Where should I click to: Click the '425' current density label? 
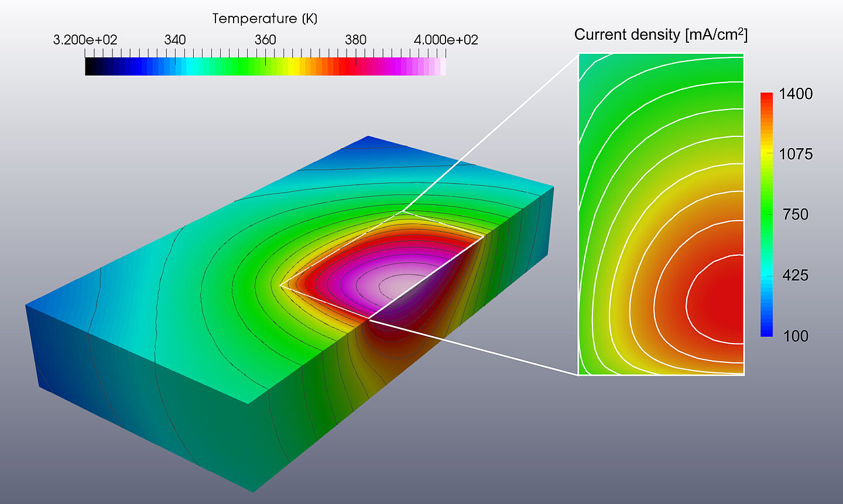coord(796,275)
